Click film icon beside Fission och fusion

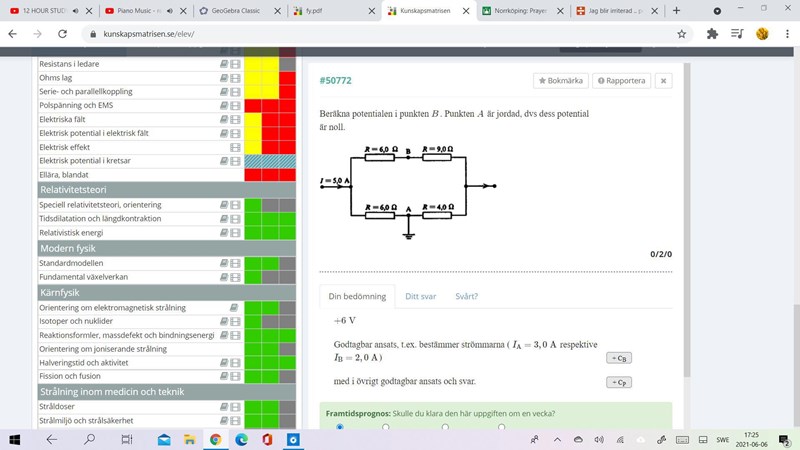235,376
